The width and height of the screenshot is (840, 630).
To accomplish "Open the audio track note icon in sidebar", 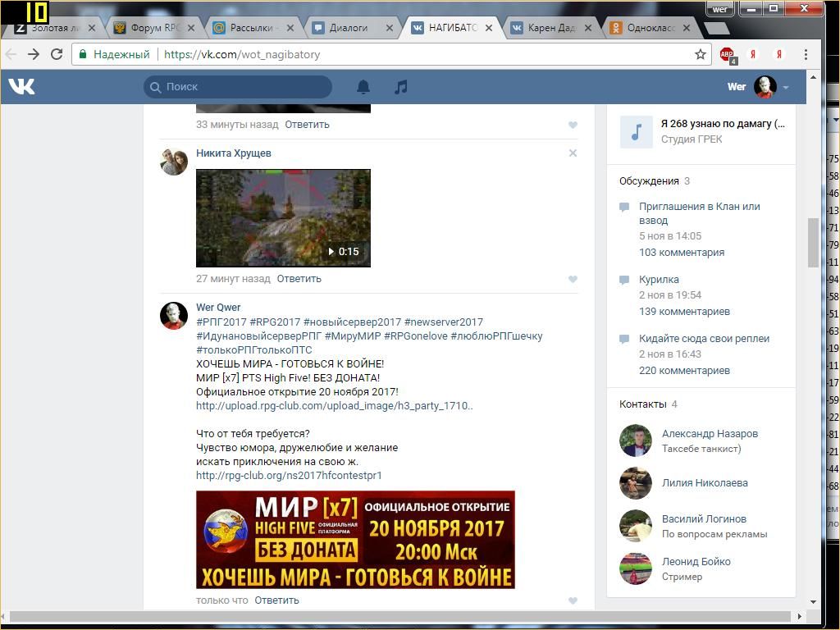I will 636,131.
